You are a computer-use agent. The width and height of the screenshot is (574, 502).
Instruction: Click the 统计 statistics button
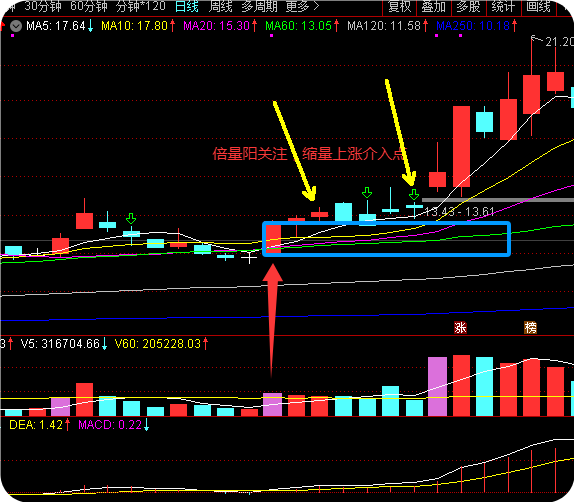pyautogui.click(x=503, y=7)
